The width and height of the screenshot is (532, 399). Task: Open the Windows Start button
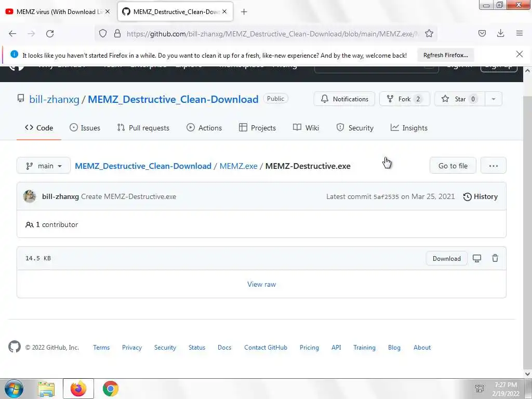[14, 389]
